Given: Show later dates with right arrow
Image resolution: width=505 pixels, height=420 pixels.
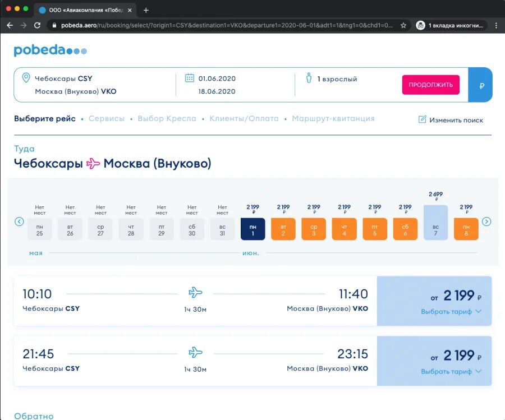Looking at the screenshot, I should (486, 221).
